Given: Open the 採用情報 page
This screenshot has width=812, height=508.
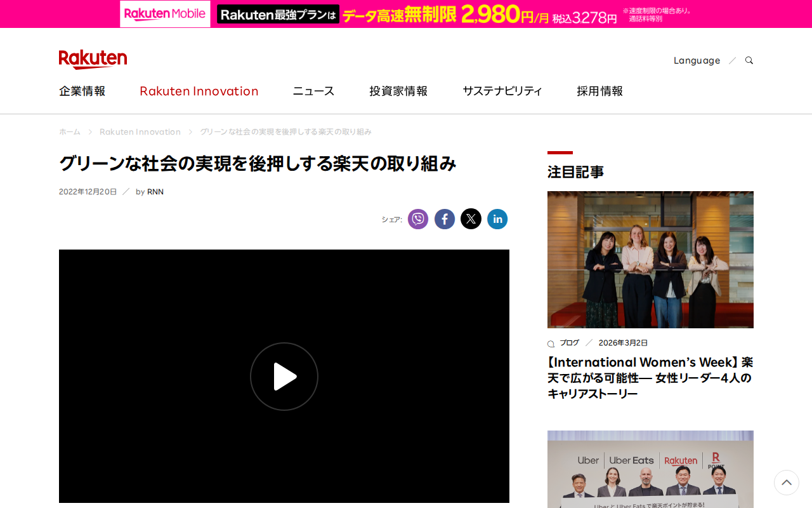Looking at the screenshot, I should 599,91.
